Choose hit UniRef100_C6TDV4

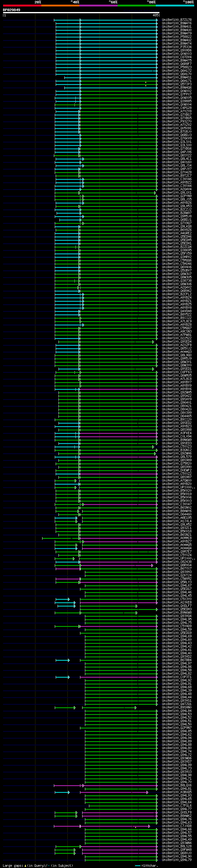pos(177,57)
